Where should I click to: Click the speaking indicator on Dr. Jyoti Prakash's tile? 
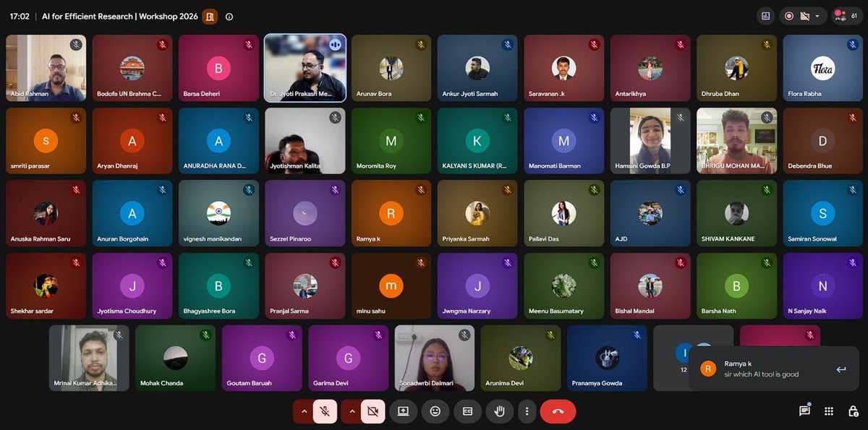click(334, 44)
